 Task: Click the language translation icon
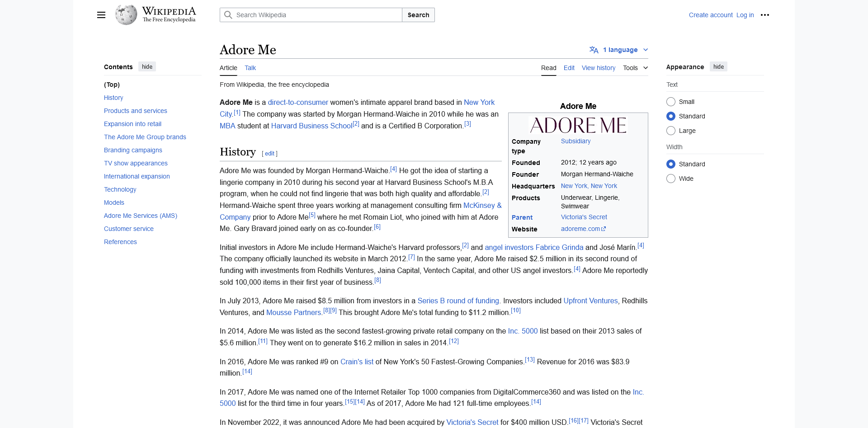click(x=594, y=50)
